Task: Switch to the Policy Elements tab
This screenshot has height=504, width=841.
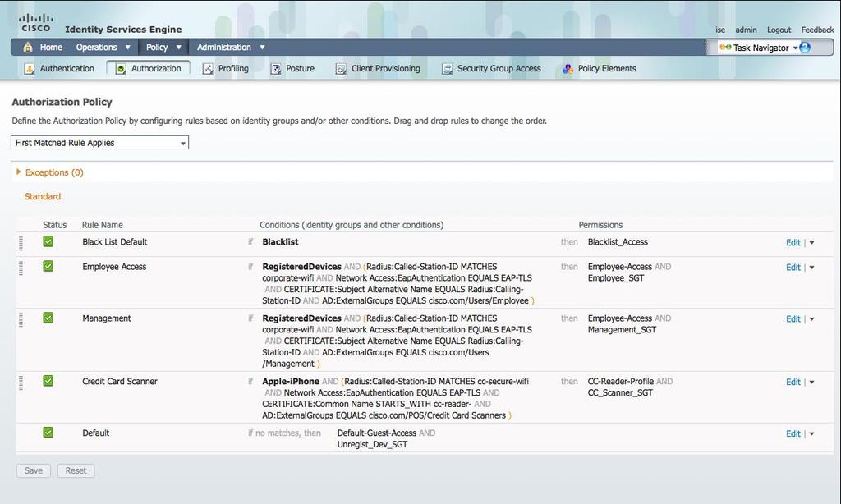Action: 607,69
